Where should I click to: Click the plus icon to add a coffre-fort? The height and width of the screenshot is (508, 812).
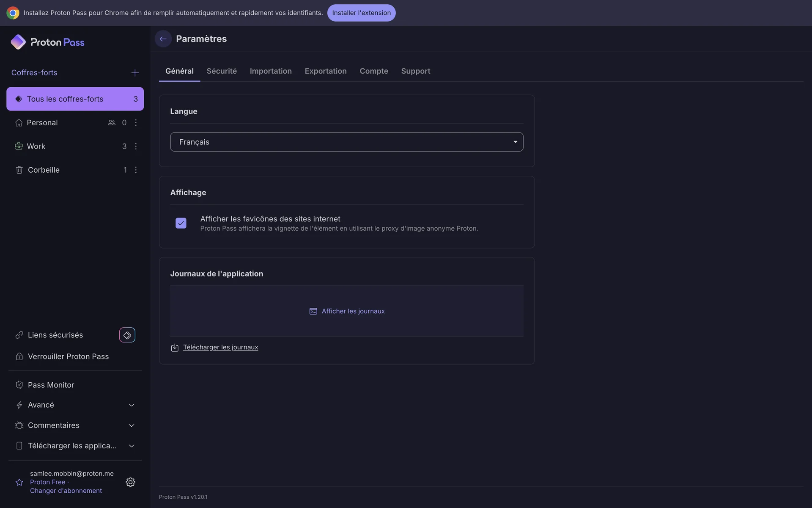point(135,73)
